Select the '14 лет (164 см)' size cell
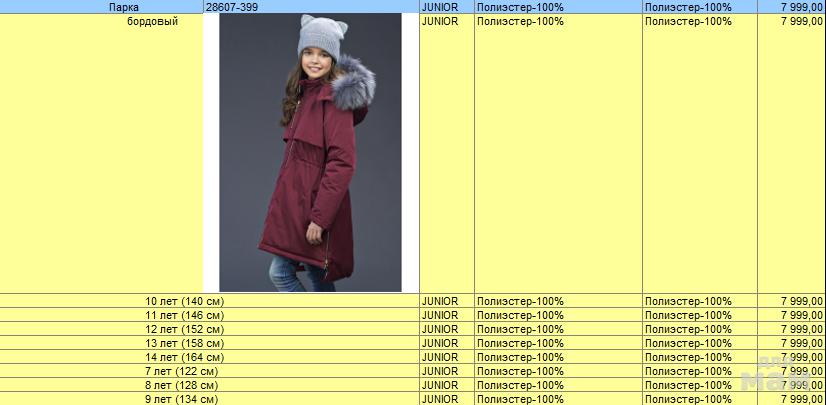This screenshot has height=405, width=826. 184,357
